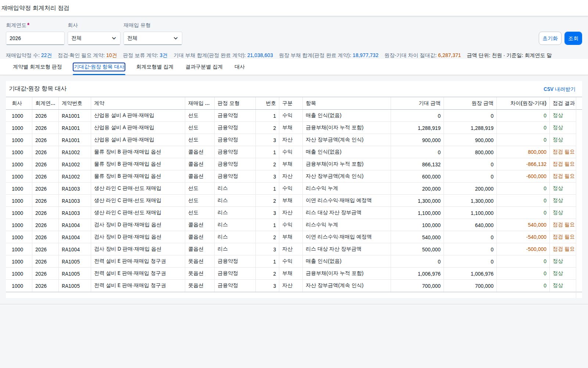588x368 pixels.
Task: Select the 540,000 difference value for RA1004 row 1
Action: 537,225
